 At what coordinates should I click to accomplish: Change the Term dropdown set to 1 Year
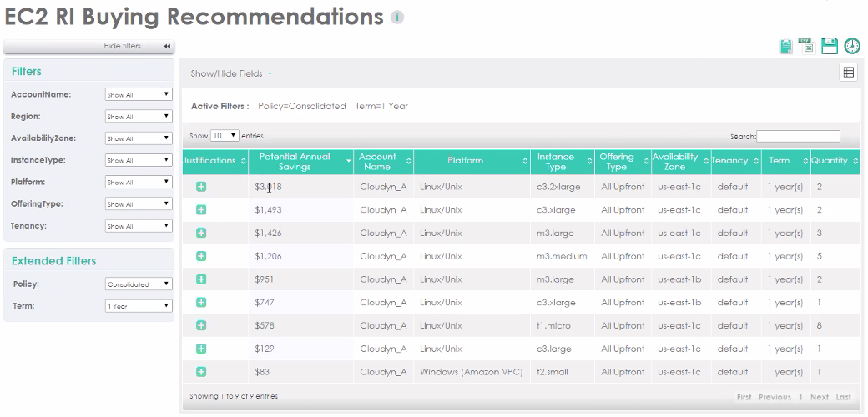point(139,306)
